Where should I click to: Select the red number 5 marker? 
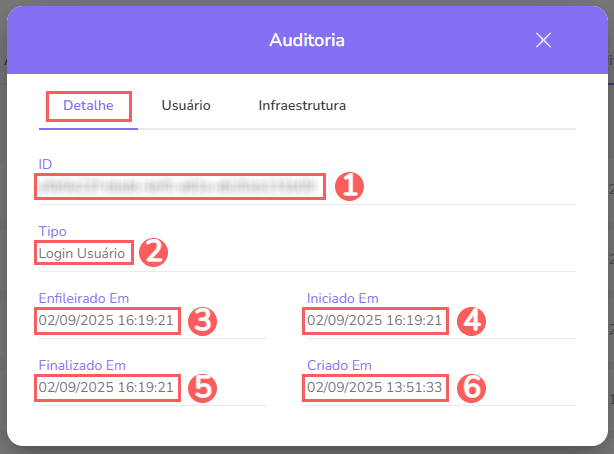(203, 388)
